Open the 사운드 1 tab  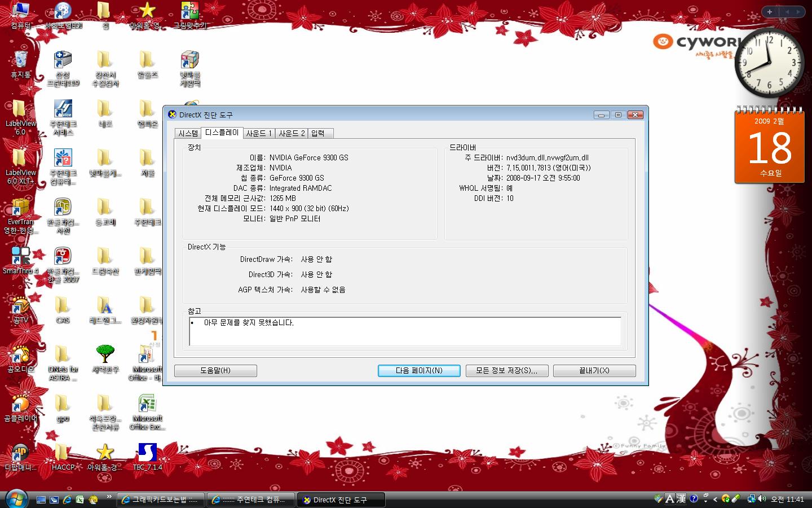259,133
